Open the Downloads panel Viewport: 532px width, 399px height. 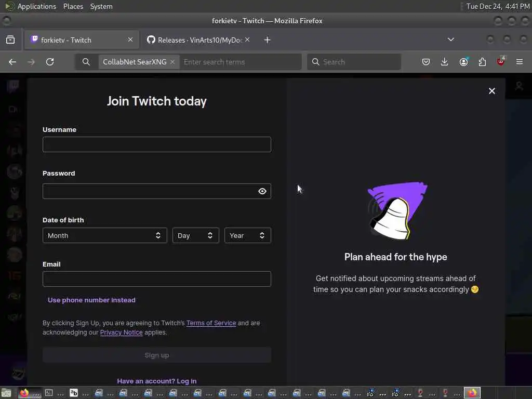coord(445,62)
